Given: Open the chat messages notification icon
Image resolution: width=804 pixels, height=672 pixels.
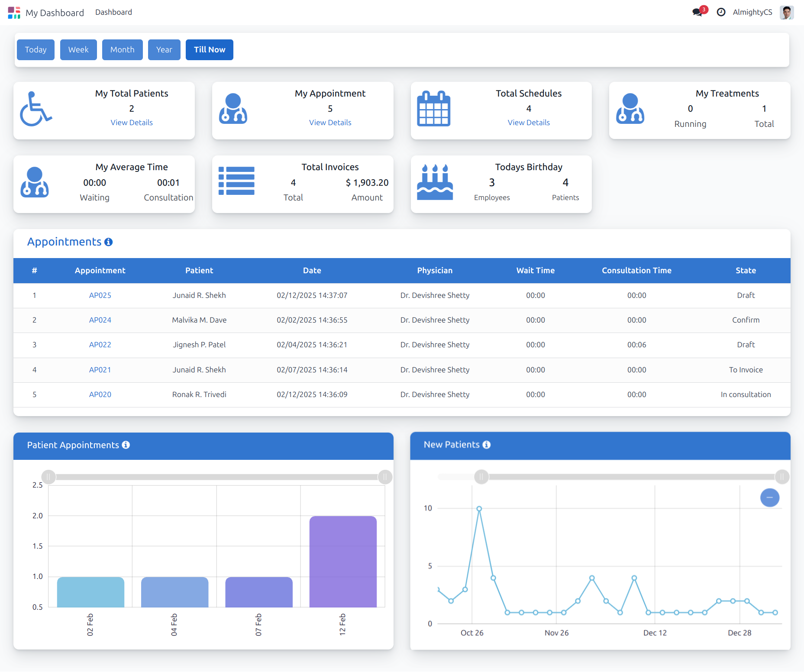Looking at the screenshot, I should (x=697, y=12).
